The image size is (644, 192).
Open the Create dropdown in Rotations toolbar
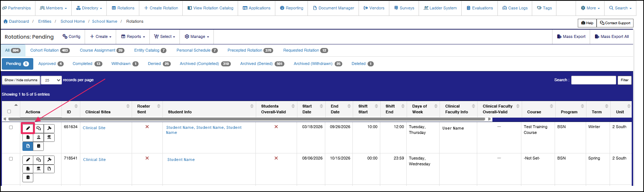pyautogui.click(x=101, y=36)
